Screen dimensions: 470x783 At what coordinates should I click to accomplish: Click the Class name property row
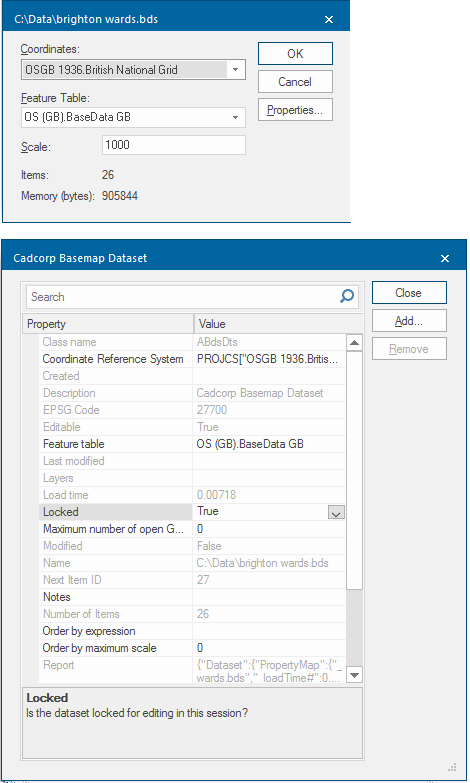click(192, 342)
